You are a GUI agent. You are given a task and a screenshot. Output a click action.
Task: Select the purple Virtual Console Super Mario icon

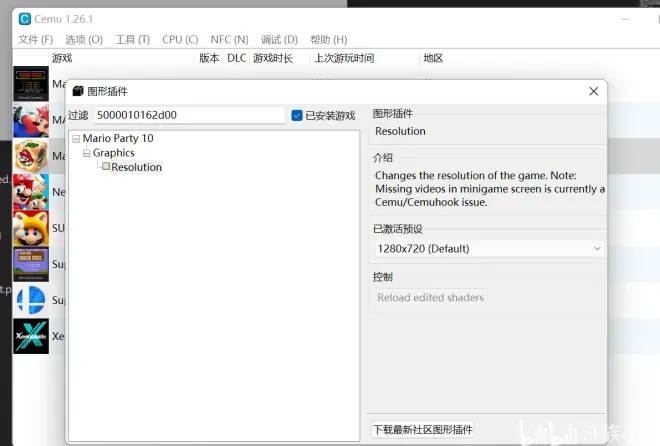point(31,264)
